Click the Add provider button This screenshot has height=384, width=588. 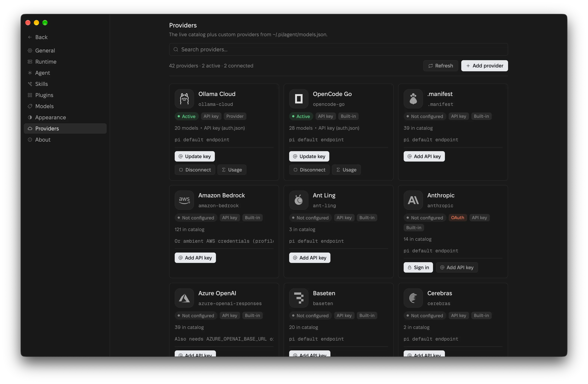[x=484, y=66]
